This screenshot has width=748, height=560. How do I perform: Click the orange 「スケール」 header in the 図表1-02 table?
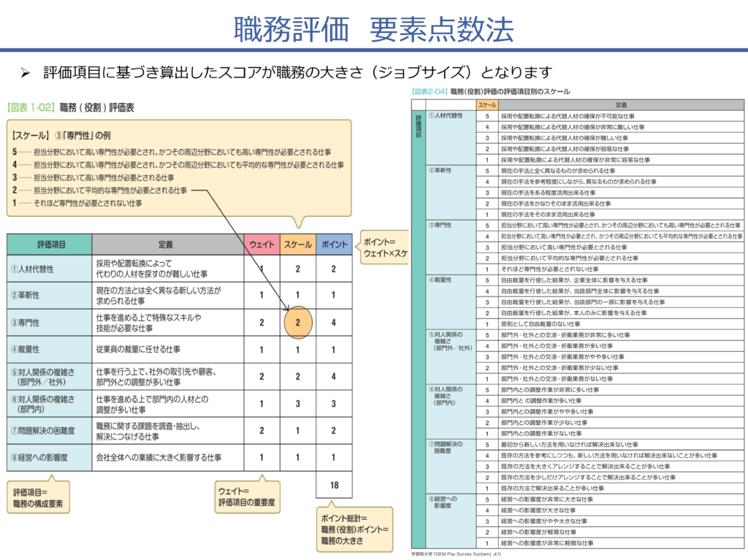click(x=298, y=245)
